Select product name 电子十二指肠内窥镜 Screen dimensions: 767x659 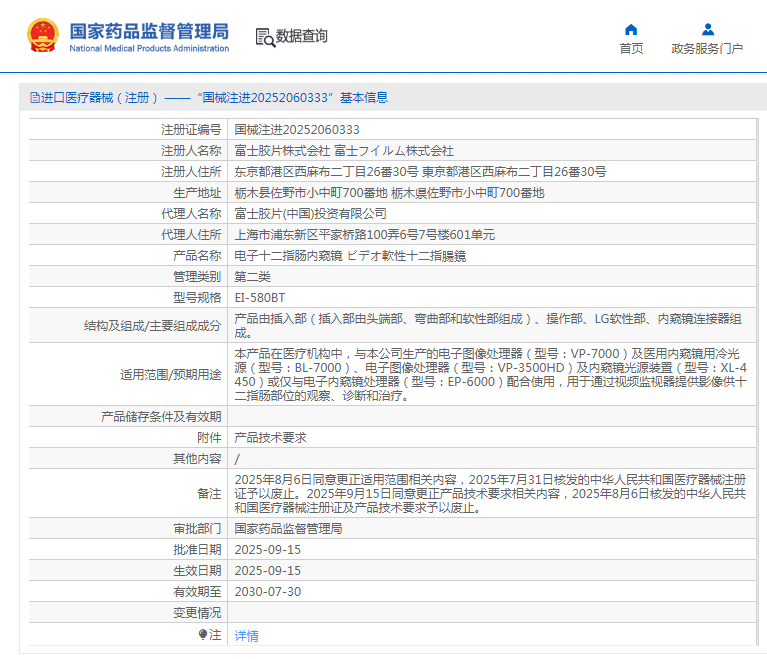pyautogui.click(x=288, y=256)
